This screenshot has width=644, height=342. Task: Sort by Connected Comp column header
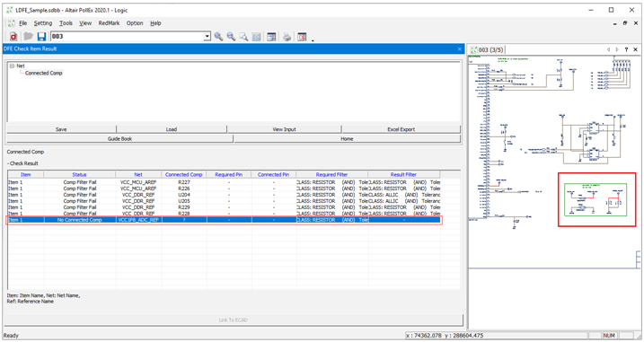pyautogui.click(x=183, y=174)
